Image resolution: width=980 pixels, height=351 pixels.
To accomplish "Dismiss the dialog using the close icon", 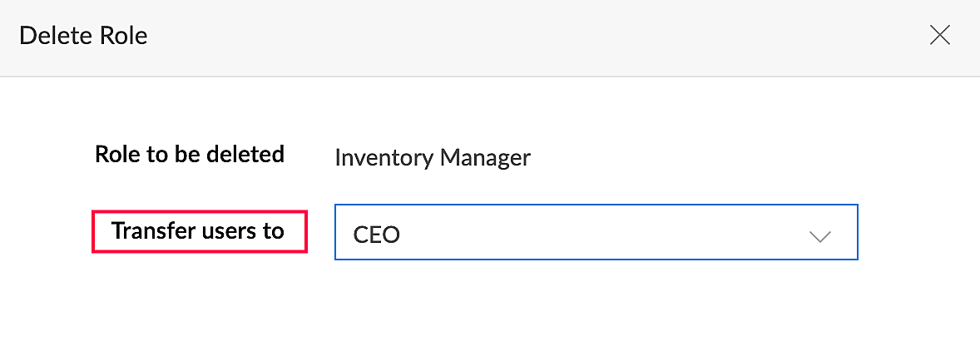I will [939, 35].
